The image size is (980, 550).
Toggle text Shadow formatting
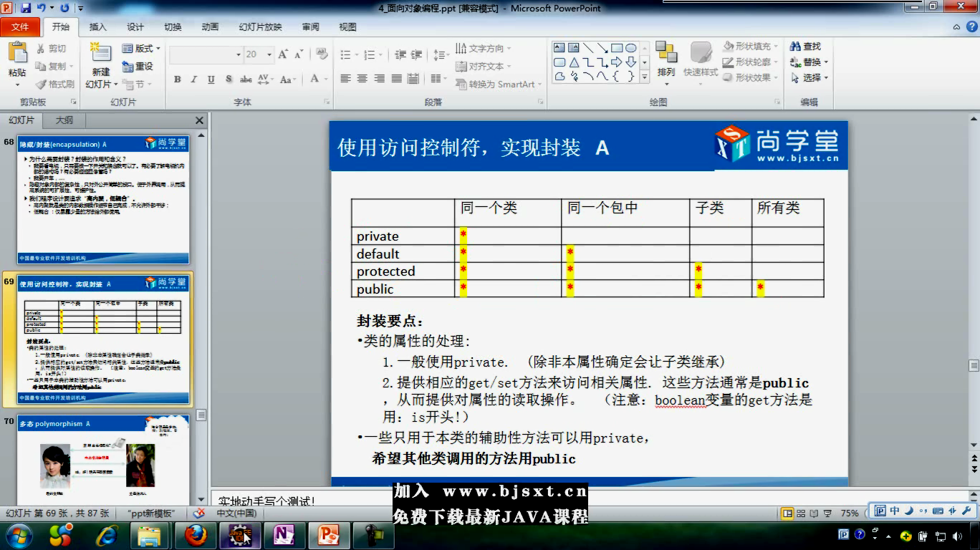point(229,79)
